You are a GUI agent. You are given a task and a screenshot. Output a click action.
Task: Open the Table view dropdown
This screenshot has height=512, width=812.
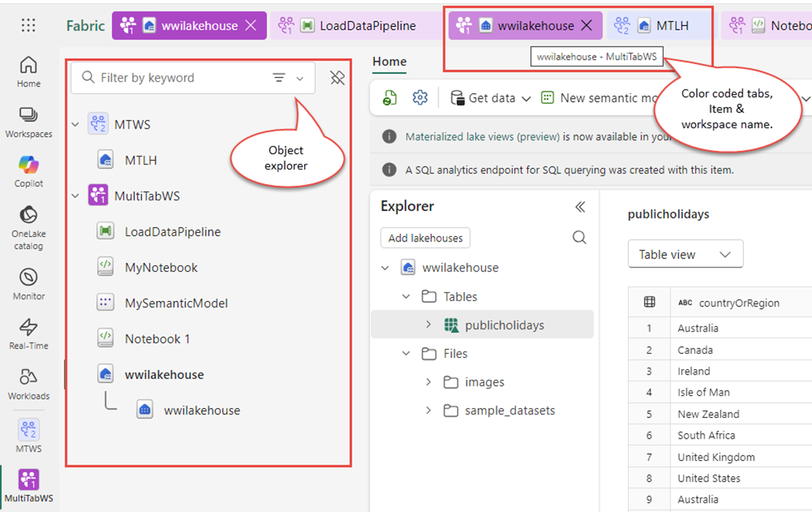[x=685, y=254]
